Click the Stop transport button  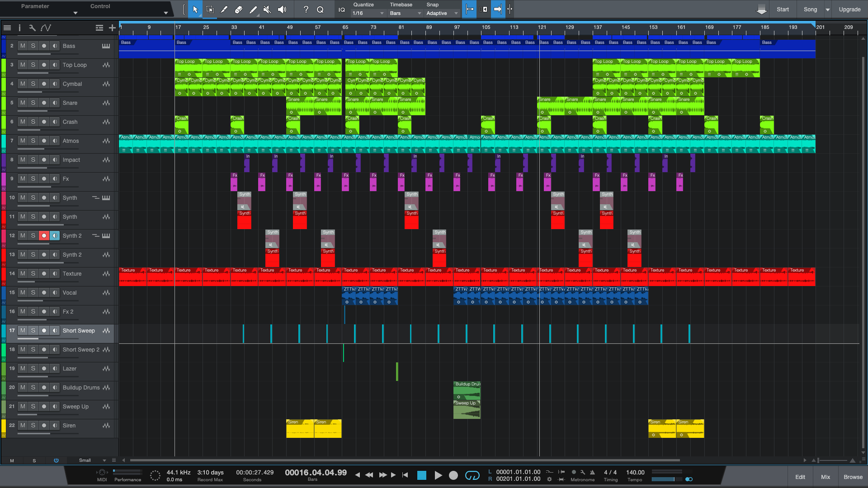422,475
